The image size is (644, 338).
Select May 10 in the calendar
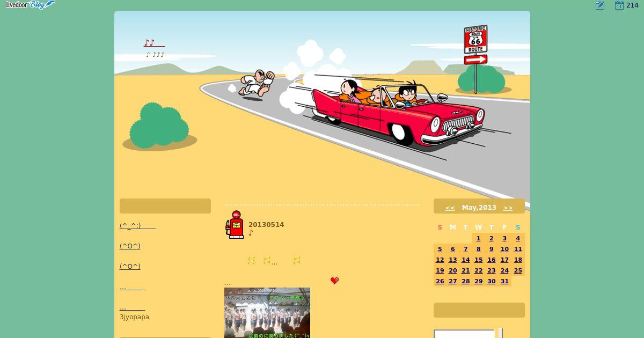tap(504, 249)
